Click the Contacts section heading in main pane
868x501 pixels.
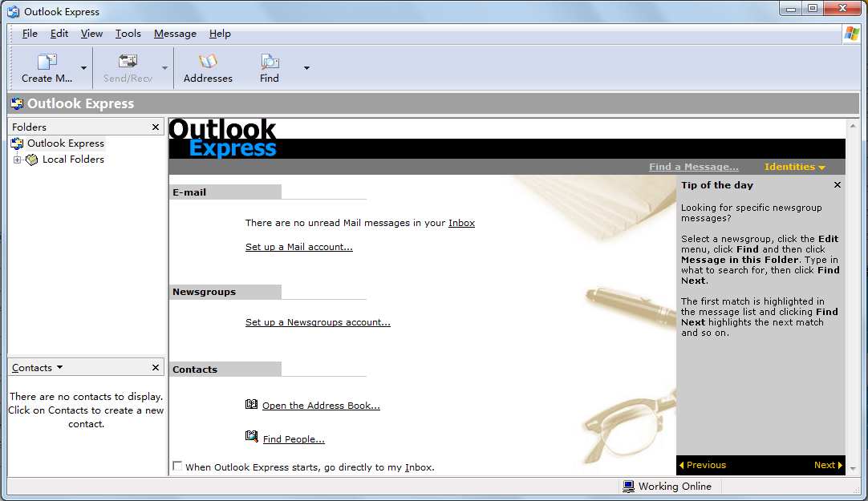tap(195, 370)
